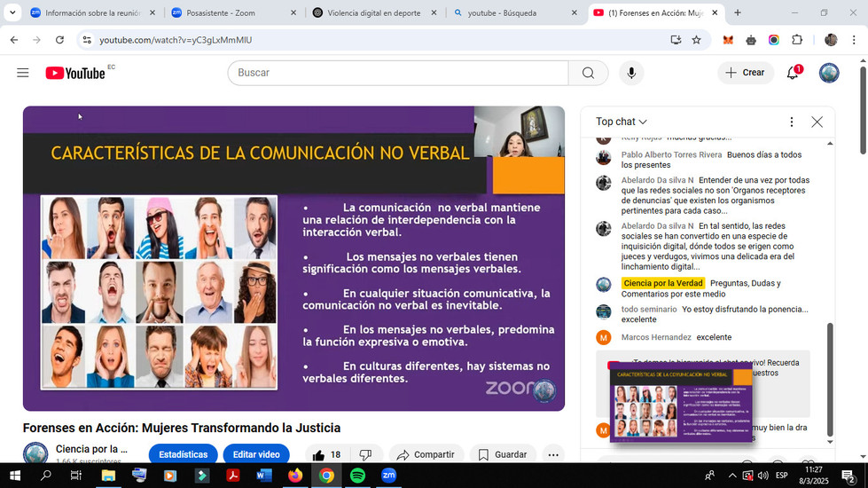Open the YouTube hamburger guide menu
The width and height of the screenshot is (868, 488).
tap(23, 73)
